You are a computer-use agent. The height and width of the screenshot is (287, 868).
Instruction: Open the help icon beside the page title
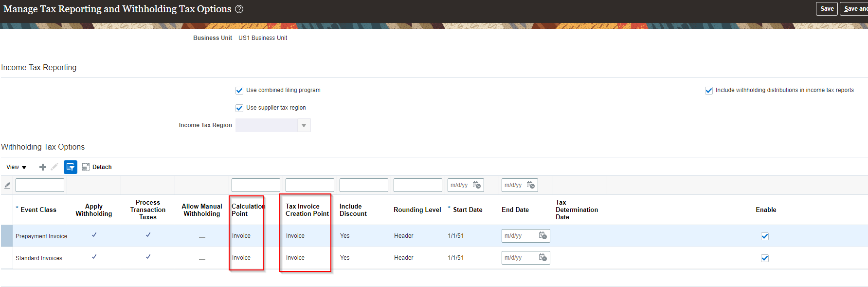(x=239, y=9)
